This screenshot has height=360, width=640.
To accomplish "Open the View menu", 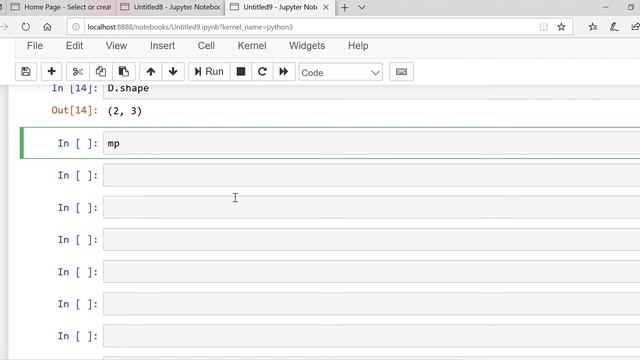I will pos(116,46).
